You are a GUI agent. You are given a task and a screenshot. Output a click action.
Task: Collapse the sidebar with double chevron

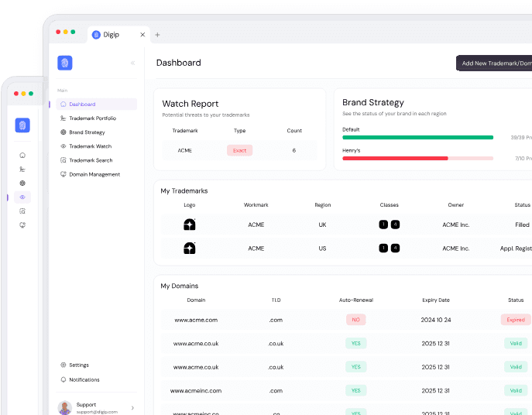[132, 63]
